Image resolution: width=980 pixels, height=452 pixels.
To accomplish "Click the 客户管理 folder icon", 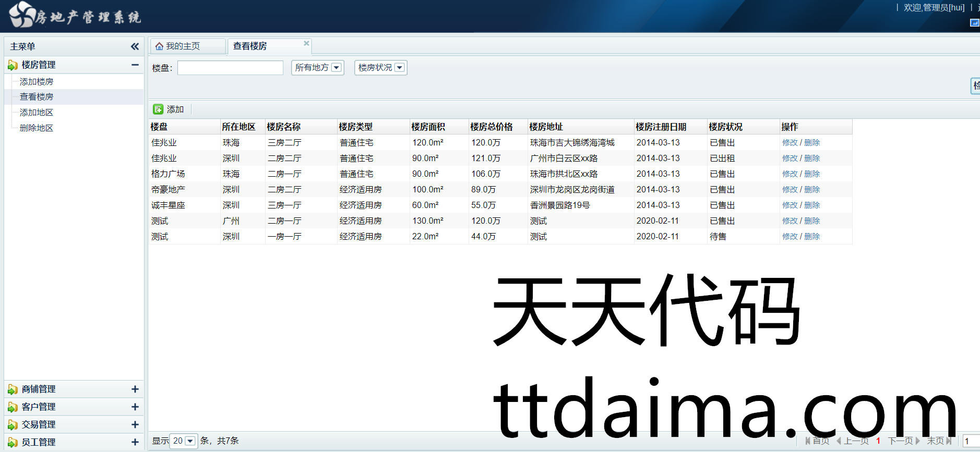I will click(13, 407).
